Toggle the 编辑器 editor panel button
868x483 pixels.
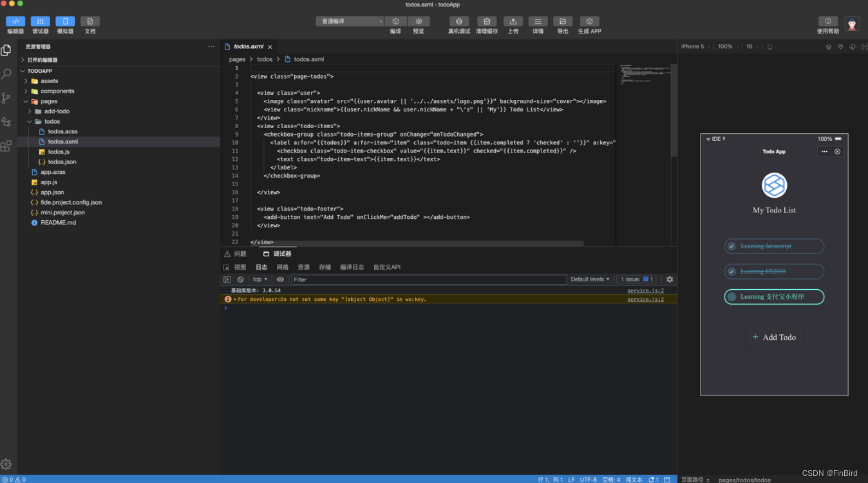pos(15,21)
